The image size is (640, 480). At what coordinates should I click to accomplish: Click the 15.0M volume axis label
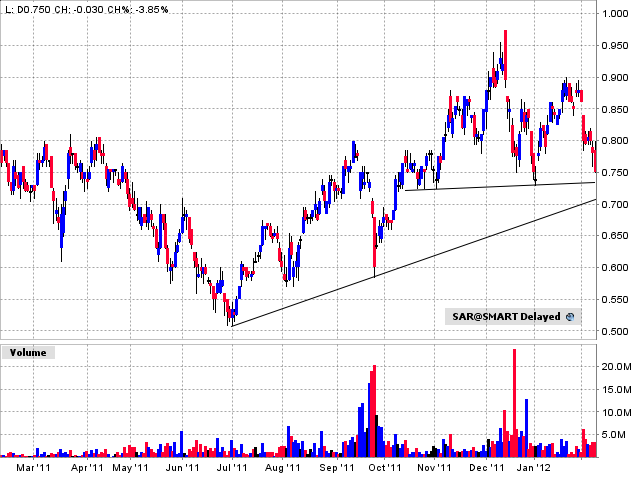pos(616,390)
